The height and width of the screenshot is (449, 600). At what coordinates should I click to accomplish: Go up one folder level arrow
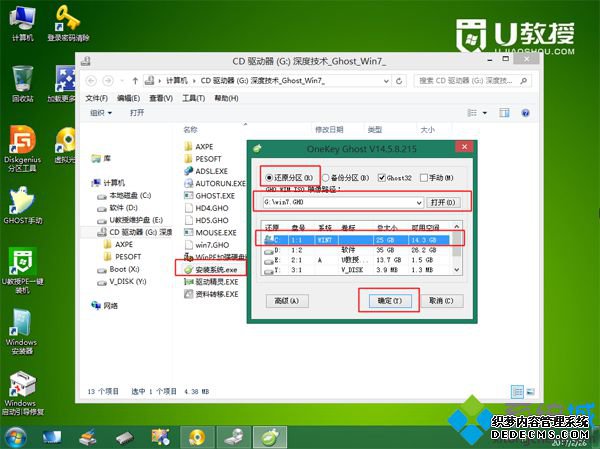[135, 81]
